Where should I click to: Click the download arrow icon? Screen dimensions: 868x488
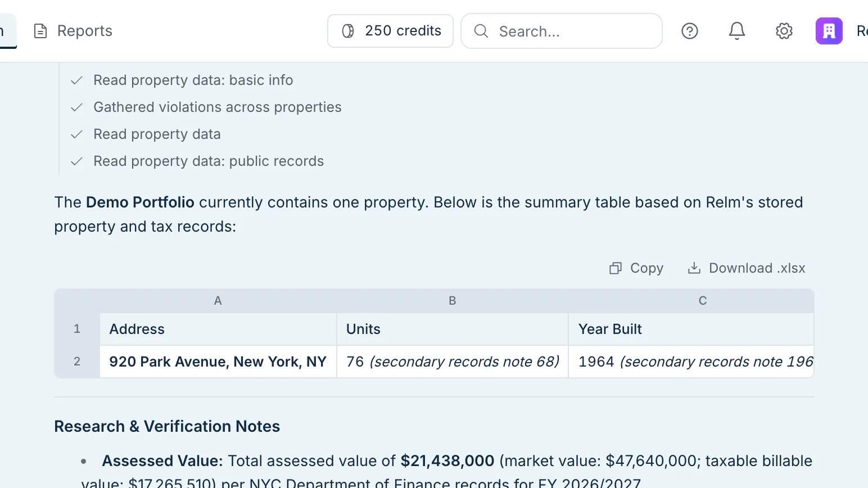click(694, 268)
